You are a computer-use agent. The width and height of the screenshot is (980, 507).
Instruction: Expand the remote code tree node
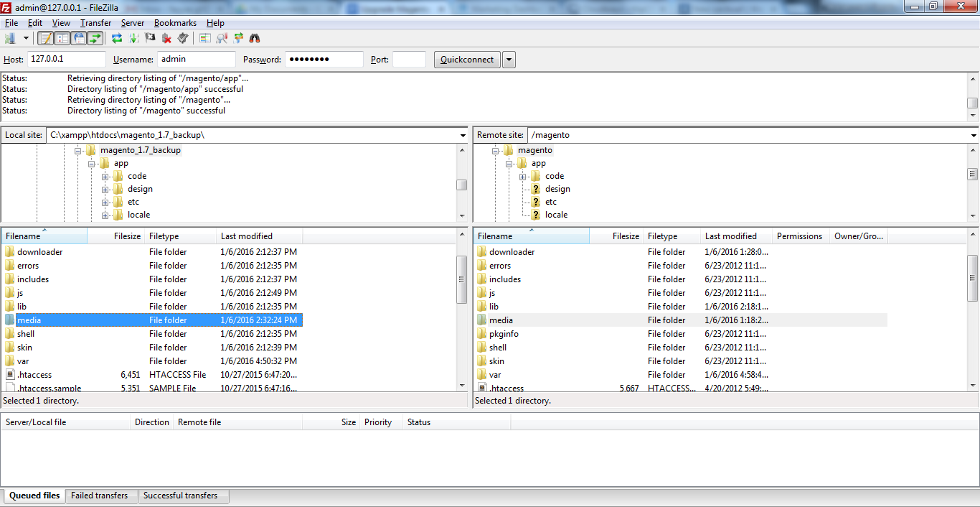click(x=523, y=177)
